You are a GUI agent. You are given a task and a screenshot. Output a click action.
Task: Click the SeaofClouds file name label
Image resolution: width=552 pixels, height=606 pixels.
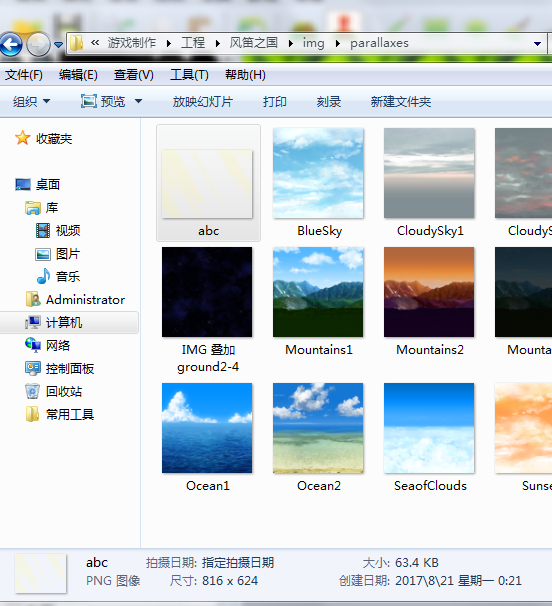click(x=430, y=486)
